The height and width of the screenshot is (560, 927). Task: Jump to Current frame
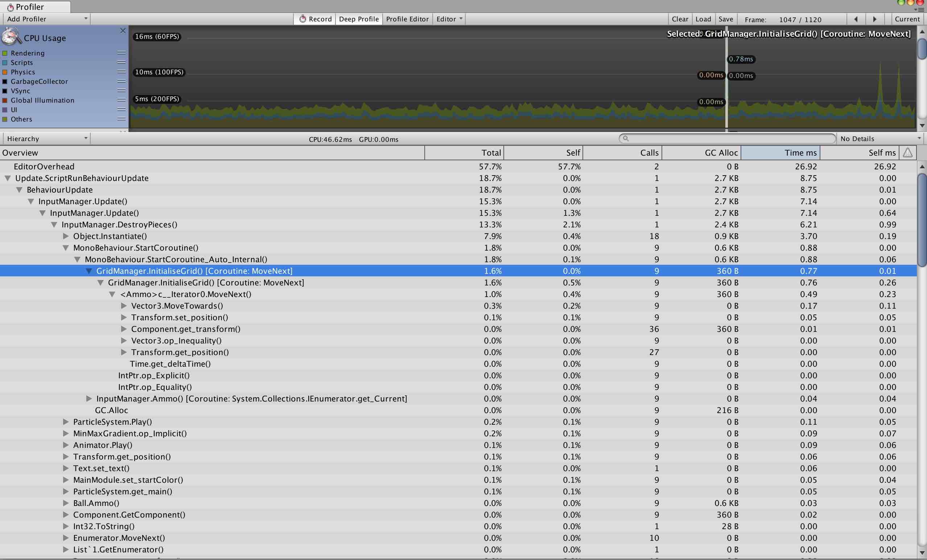point(907,19)
